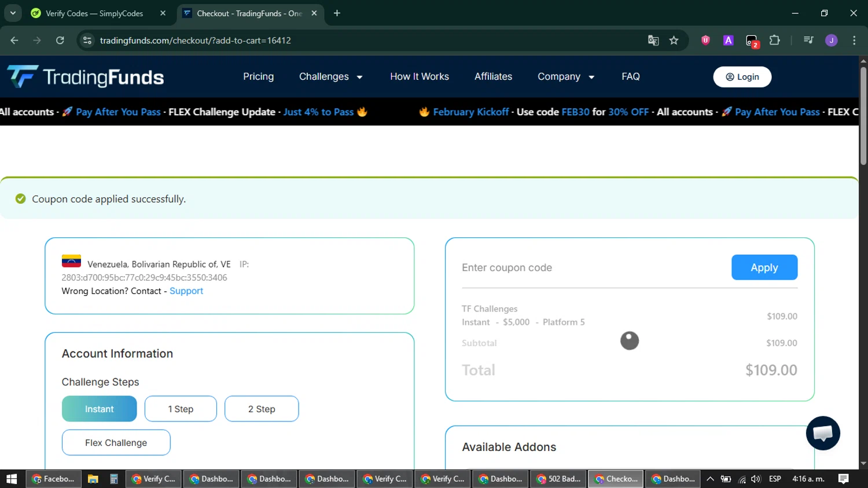The width and height of the screenshot is (868, 488).
Task: Open the Chrome profile avatar J
Action: [832, 41]
